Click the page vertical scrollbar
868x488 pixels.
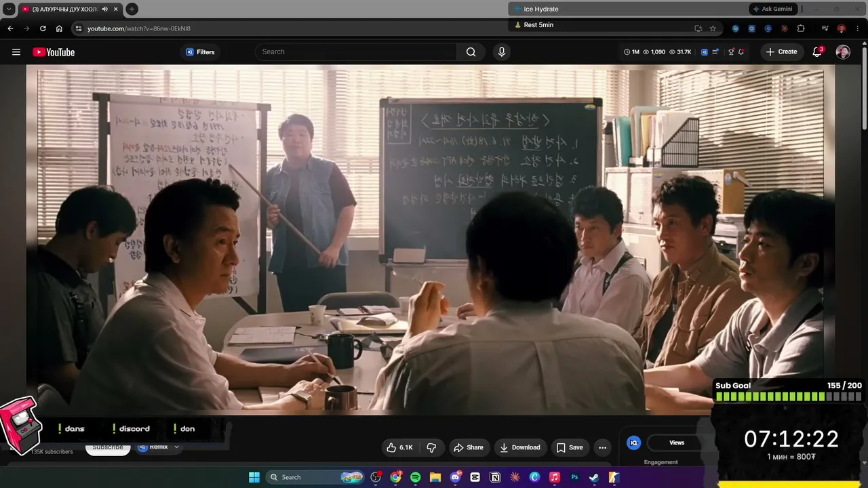coord(864,87)
